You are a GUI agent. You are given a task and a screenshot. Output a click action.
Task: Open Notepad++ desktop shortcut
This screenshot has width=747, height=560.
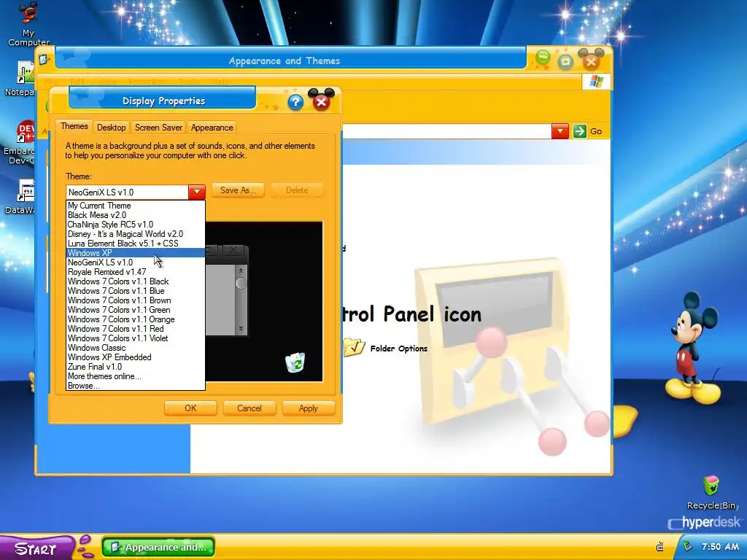pyautogui.click(x=20, y=78)
